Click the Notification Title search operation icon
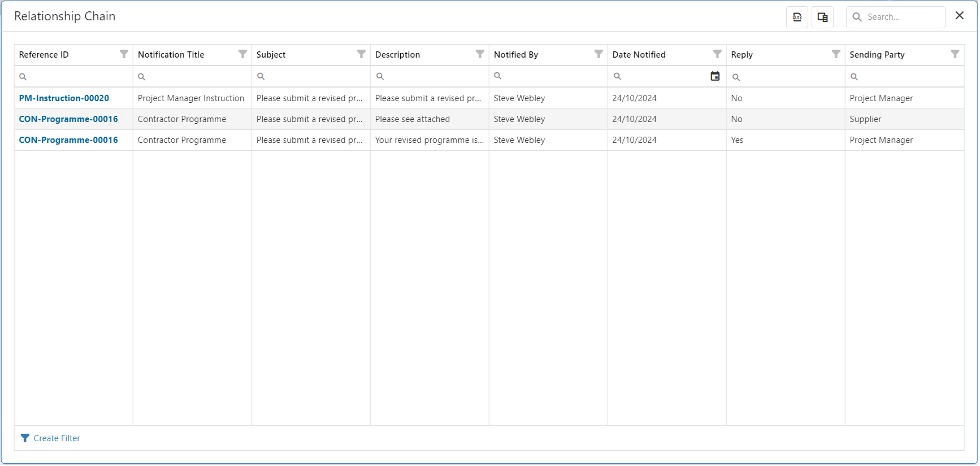Viewport: 980px width, 466px height. coord(142,77)
